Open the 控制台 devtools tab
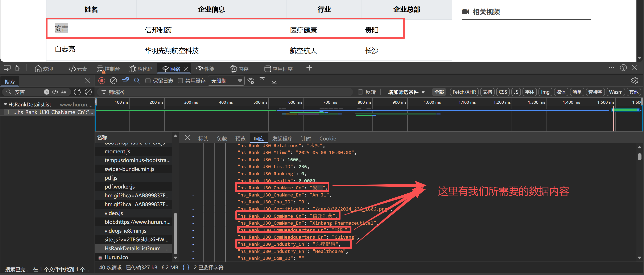This screenshot has width=644, height=275. coord(108,69)
